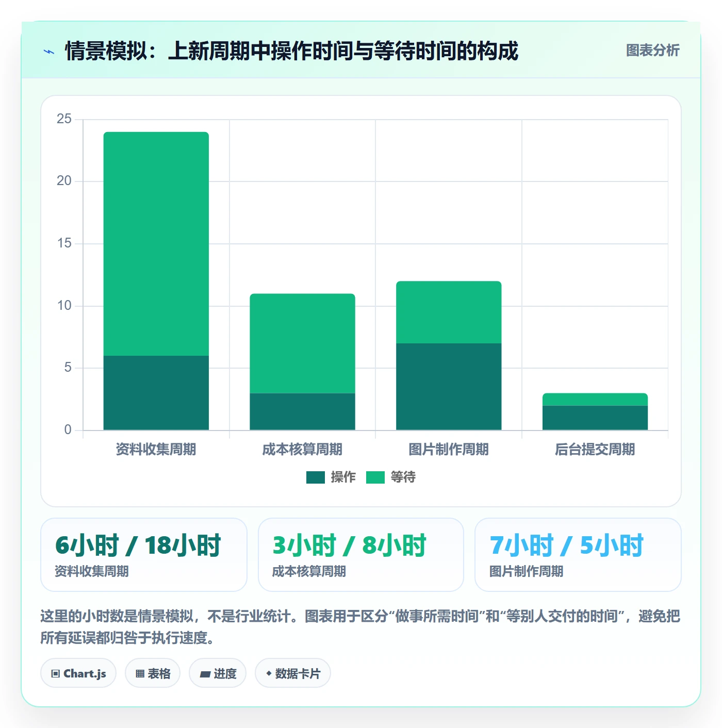Click the y-axis value 10
This screenshot has width=722, height=728.
coord(64,306)
